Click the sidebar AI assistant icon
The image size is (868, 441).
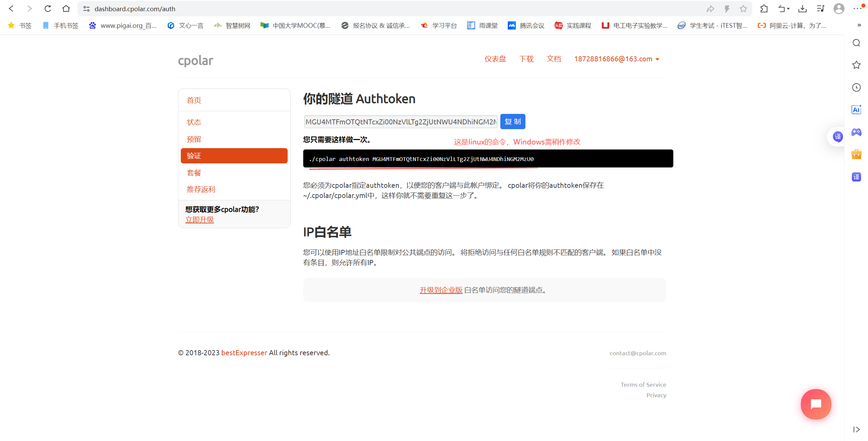[x=856, y=110]
